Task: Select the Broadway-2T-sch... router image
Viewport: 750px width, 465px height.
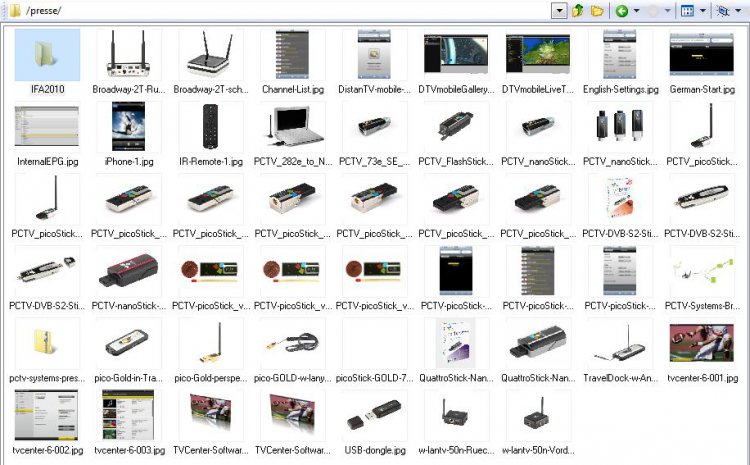Action: (x=210, y=54)
